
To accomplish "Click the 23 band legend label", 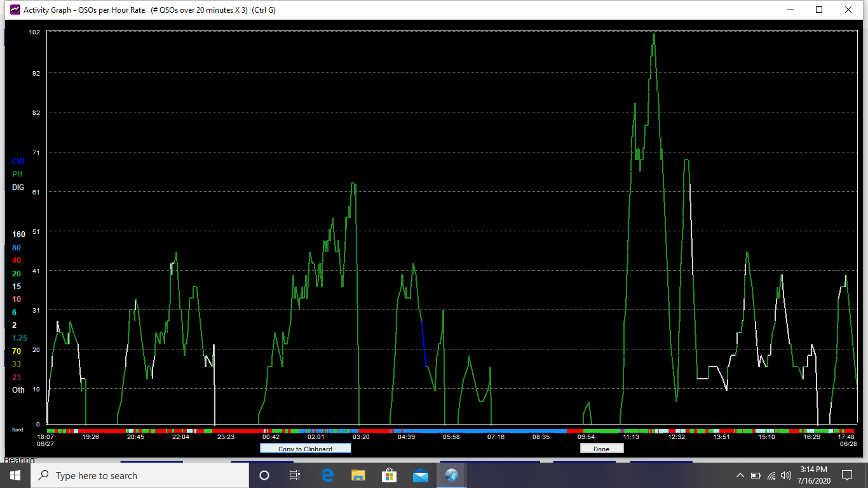I will pyautogui.click(x=17, y=377).
